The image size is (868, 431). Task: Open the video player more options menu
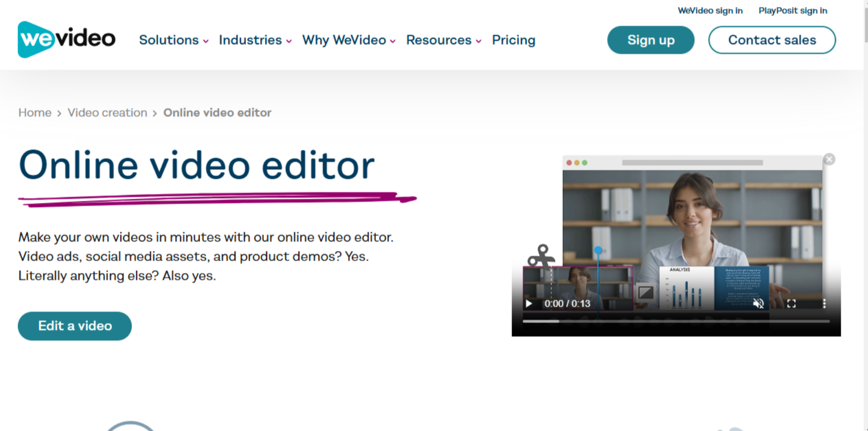tap(824, 304)
